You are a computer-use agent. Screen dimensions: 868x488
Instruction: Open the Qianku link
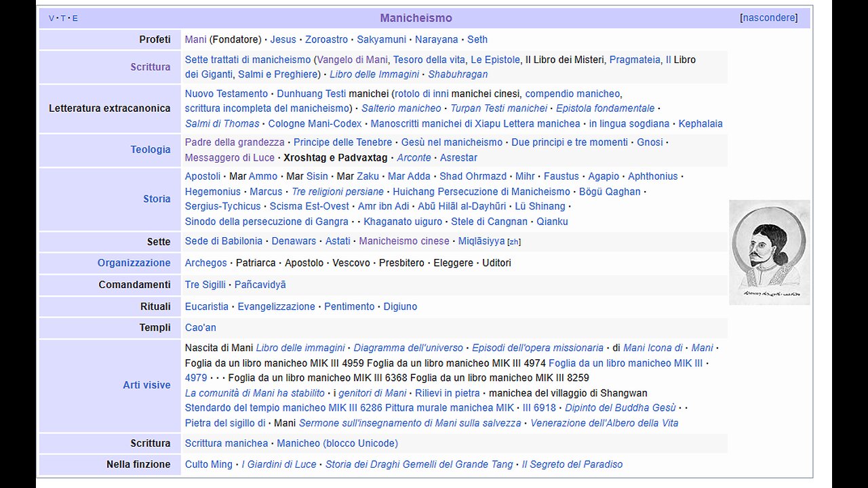553,222
